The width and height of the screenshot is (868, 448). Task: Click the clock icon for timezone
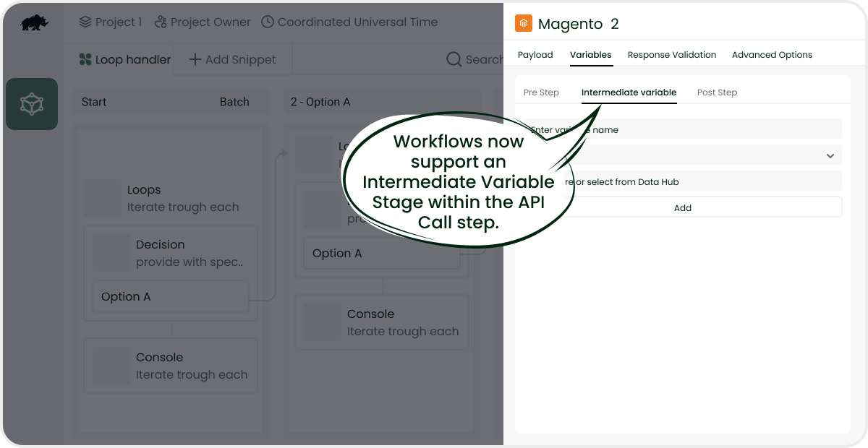coord(267,22)
